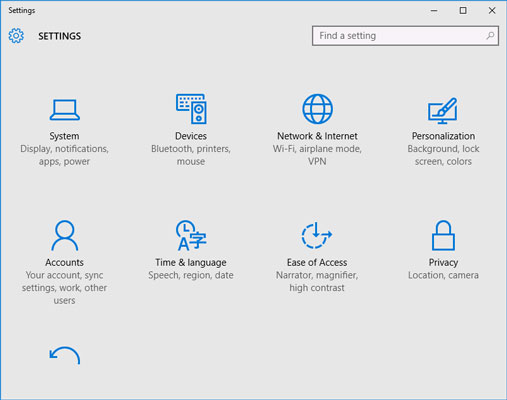Close the Settings window
The image size is (507, 400).
click(x=492, y=11)
